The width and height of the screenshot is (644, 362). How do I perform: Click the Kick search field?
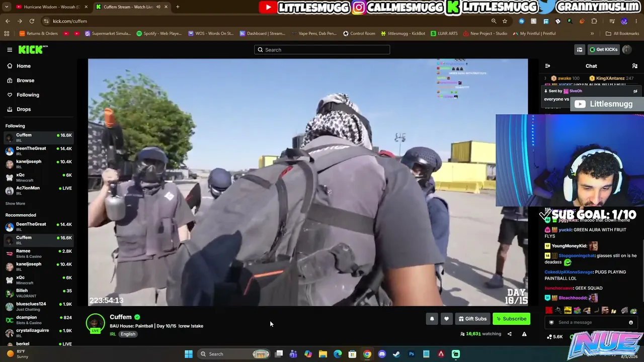322,50
